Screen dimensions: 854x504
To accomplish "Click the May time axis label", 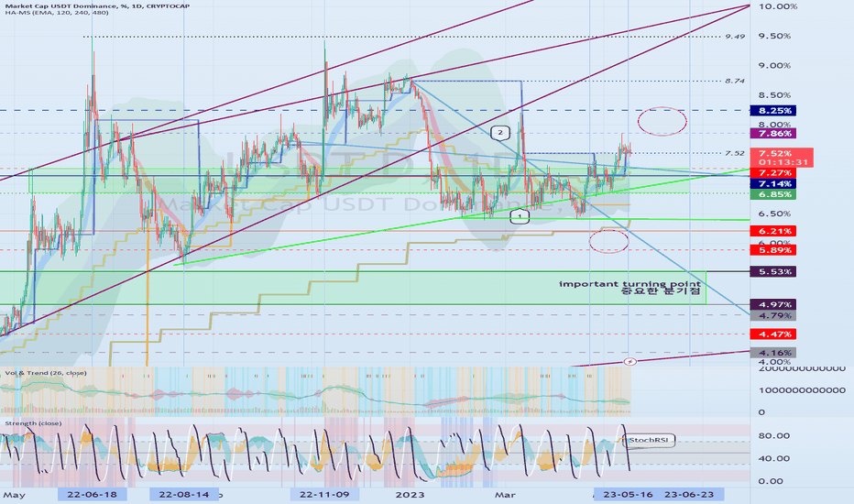I will click(x=14, y=494).
